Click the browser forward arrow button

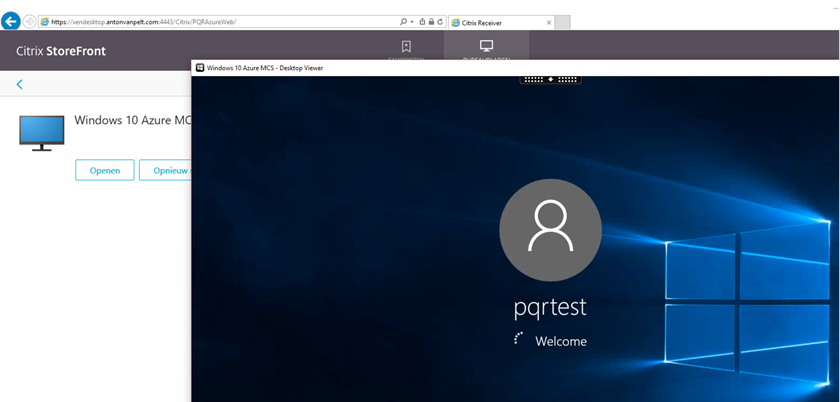(x=29, y=21)
